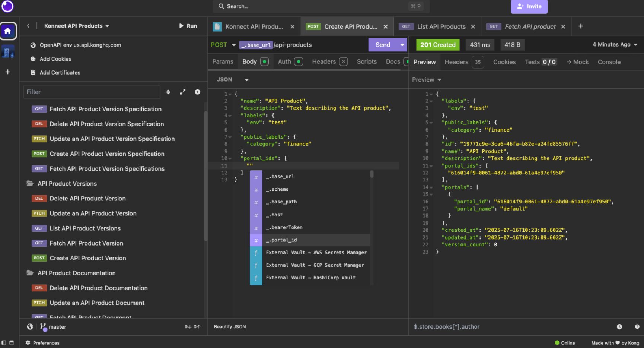The height and width of the screenshot is (348, 644).
Task: Click the Invite button
Action: click(529, 6)
